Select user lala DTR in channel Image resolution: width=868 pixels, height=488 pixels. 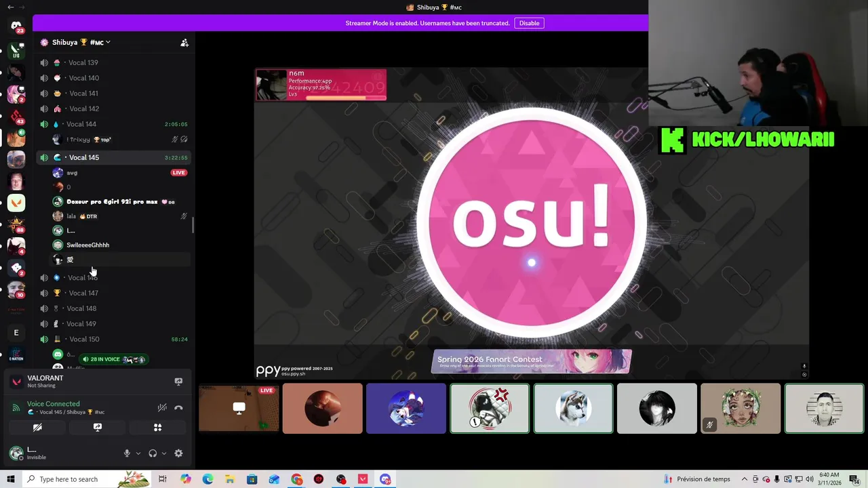click(120, 216)
